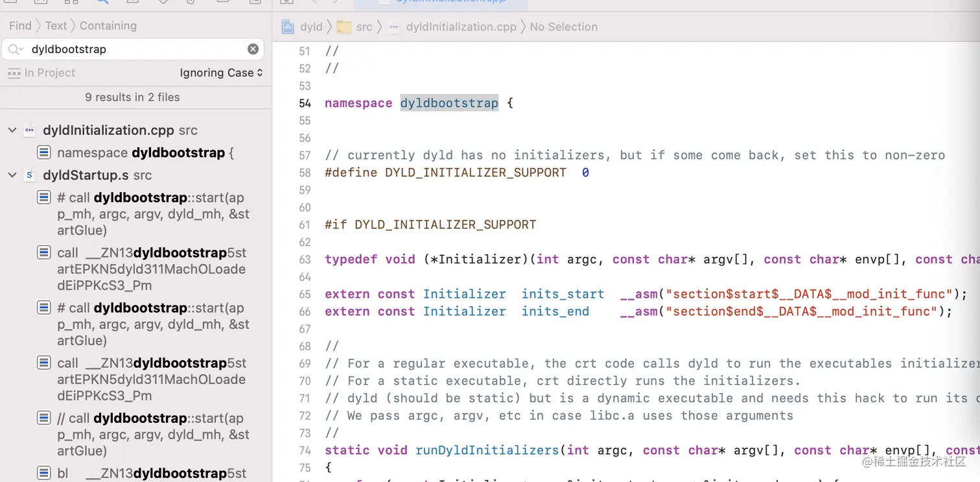
Task: Click the runDyldInitializers function name
Action: (x=487, y=450)
